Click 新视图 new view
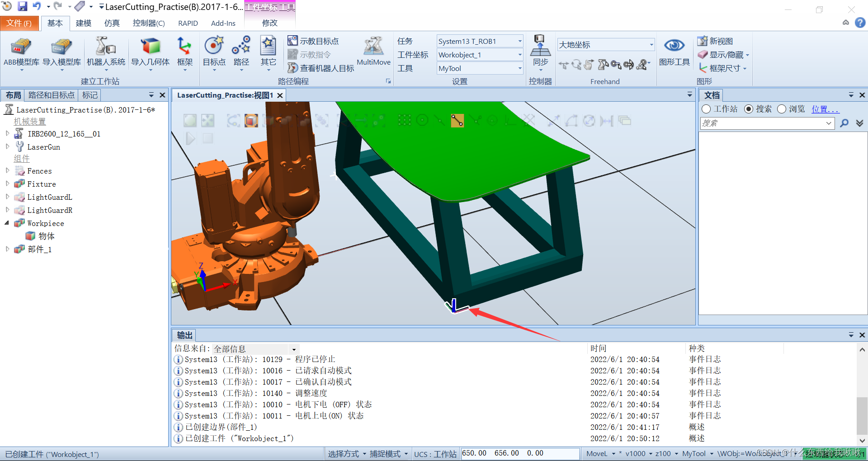Viewport: 868px width, 461px height. tap(715, 41)
